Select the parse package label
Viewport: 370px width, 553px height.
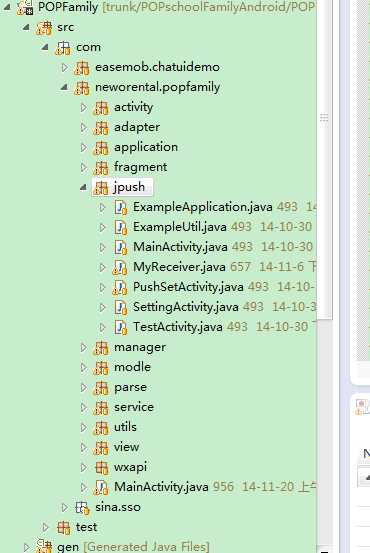click(x=130, y=387)
